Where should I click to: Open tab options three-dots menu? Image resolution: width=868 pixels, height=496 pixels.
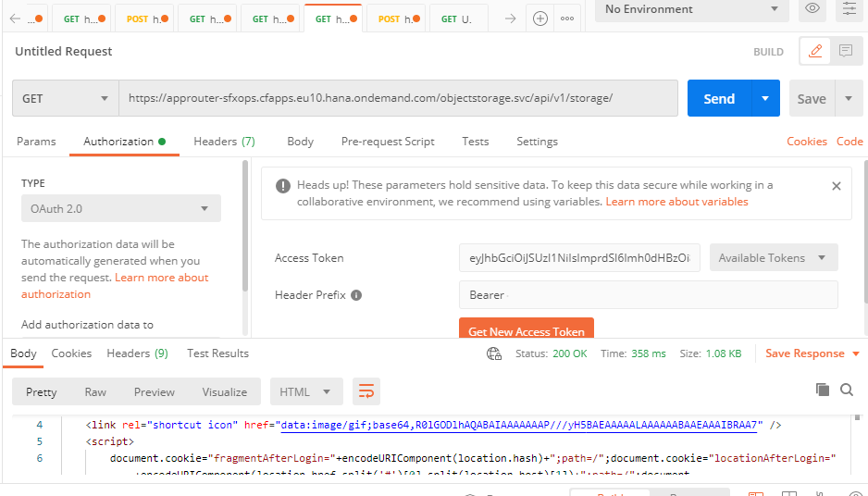[567, 19]
